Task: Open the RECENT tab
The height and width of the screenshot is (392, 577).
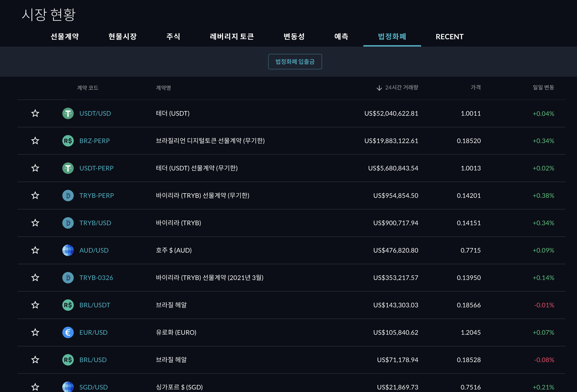Action: click(x=449, y=37)
